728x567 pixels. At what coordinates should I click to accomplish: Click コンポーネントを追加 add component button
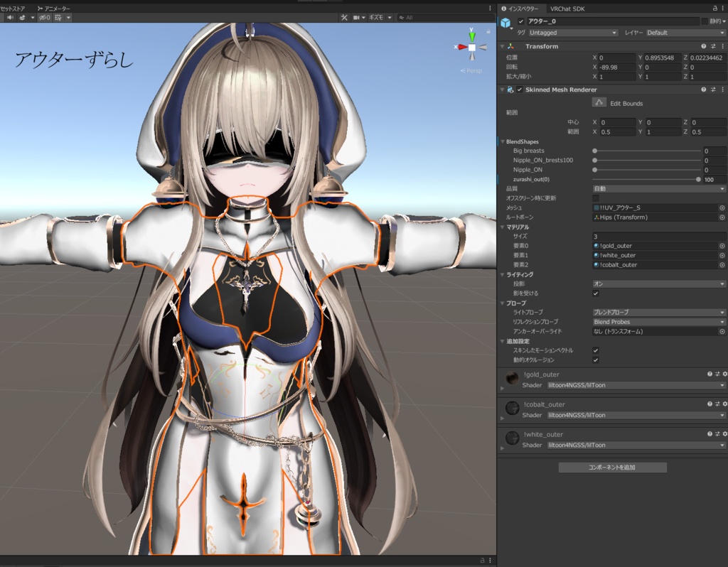point(612,468)
